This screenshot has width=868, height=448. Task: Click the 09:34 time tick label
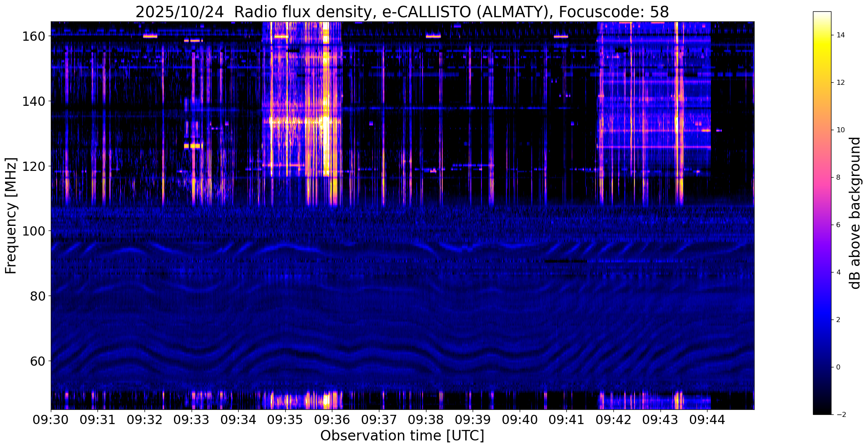coord(239,420)
